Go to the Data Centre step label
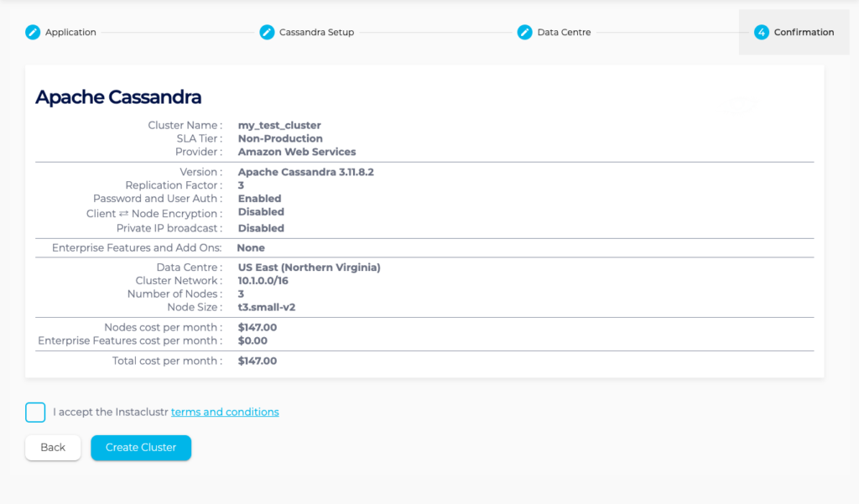The image size is (859, 504). (x=565, y=33)
